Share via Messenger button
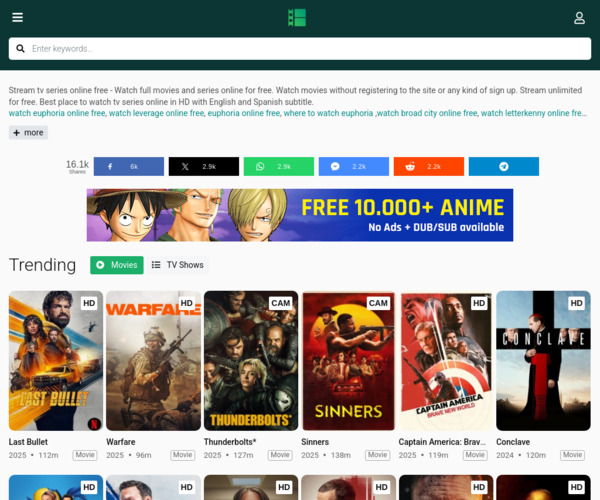This screenshot has height=500, width=600. [354, 166]
